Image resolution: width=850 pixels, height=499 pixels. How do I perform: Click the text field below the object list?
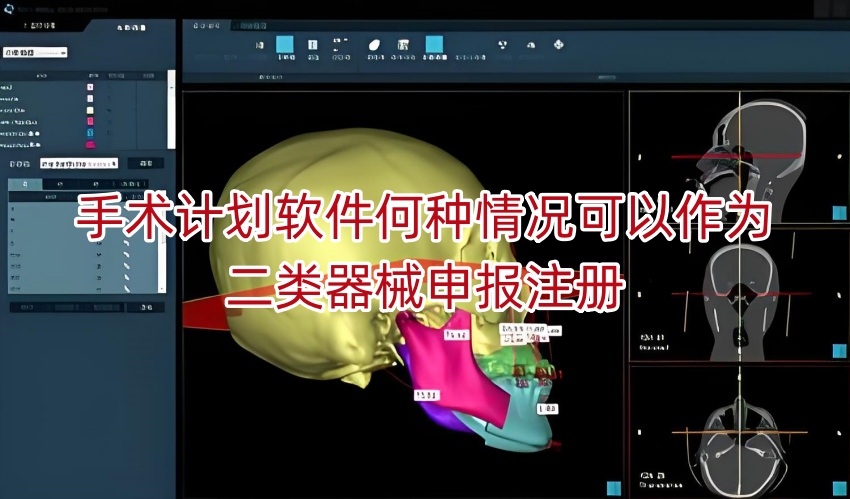click(80, 162)
